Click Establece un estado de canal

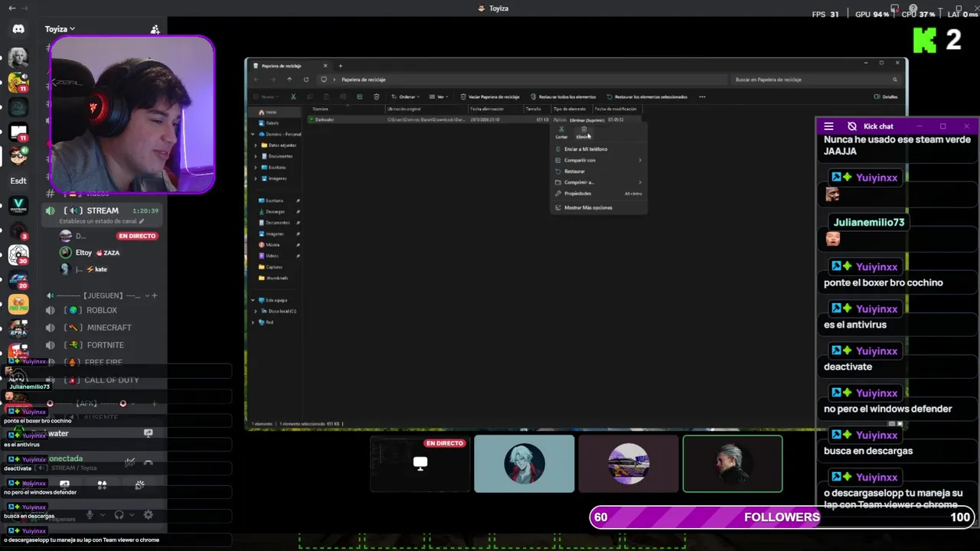(96, 221)
